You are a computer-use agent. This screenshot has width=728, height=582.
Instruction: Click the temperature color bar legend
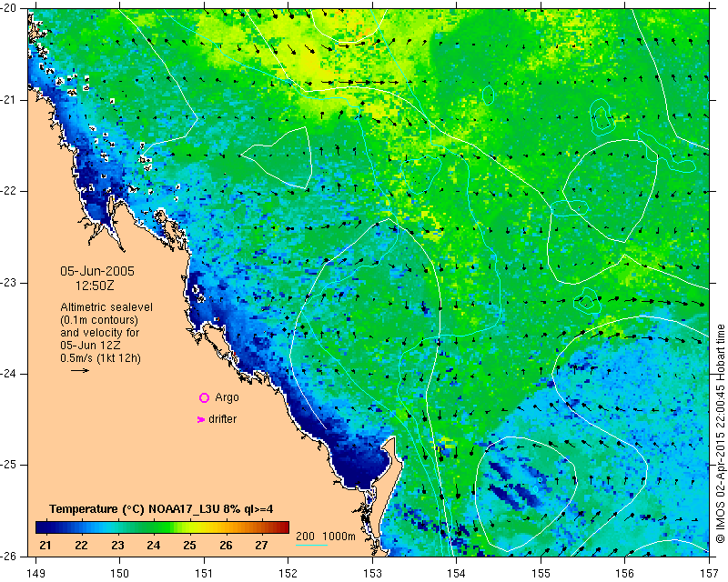pos(162,527)
